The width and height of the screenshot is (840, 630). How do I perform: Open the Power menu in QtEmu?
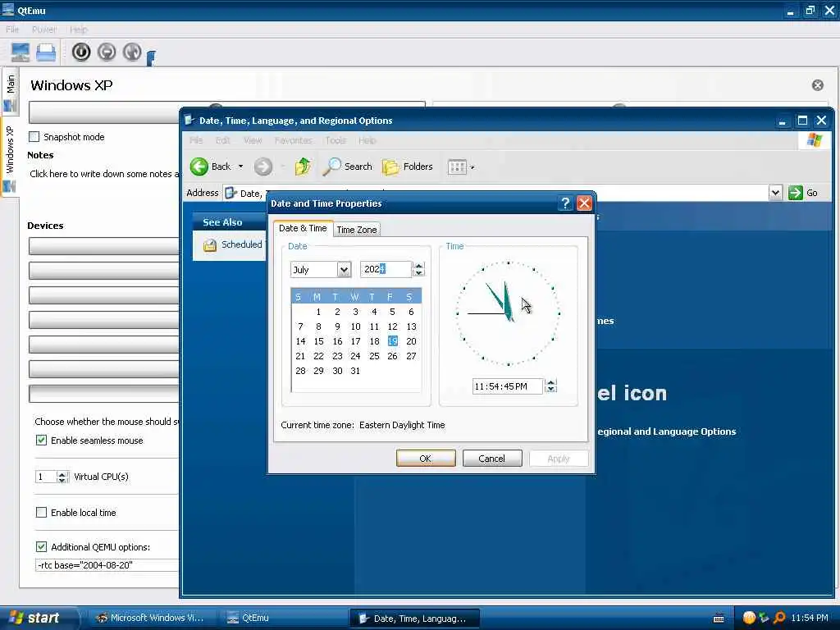coord(44,30)
